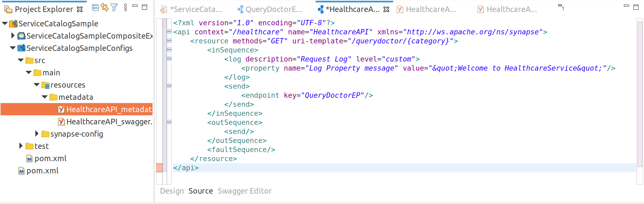Open the last HealthcareA... YAML editor tab
This screenshot has height=204, width=644.
(x=507, y=9)
